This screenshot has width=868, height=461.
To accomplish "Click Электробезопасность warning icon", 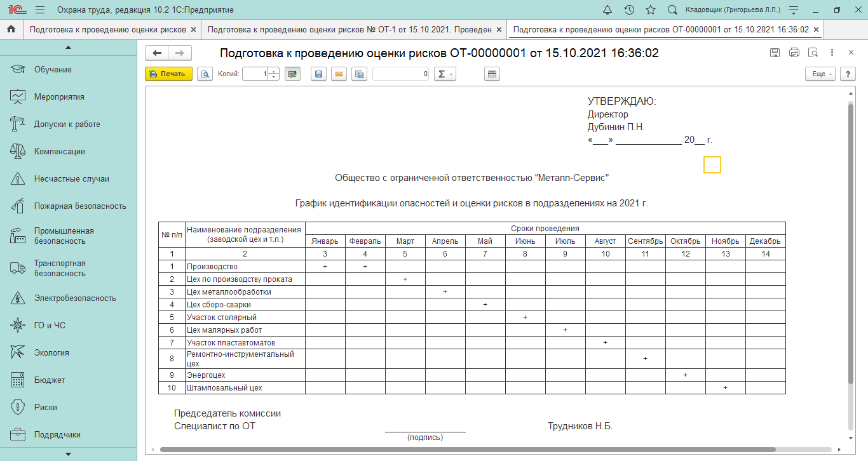I will pos(18,298).
